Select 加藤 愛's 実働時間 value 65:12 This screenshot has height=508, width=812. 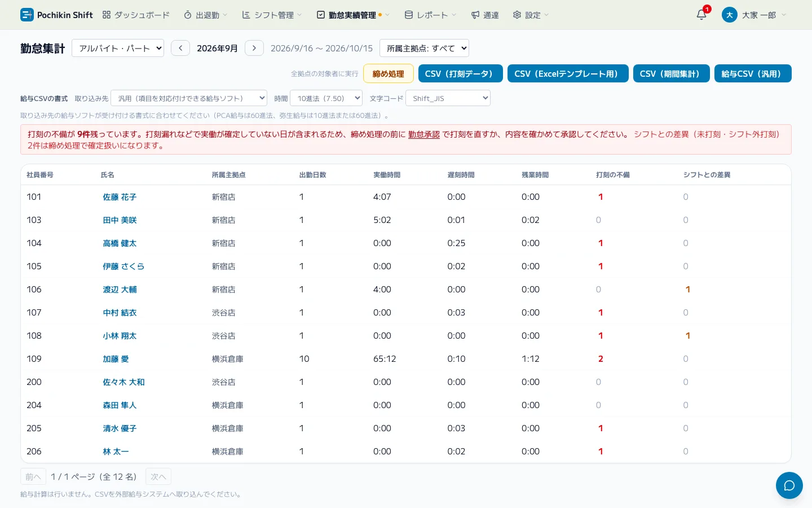click(x=385, y=359)
